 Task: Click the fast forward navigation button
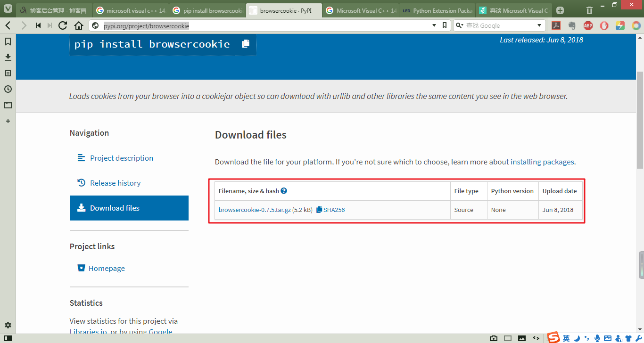[x=50, y=25]
